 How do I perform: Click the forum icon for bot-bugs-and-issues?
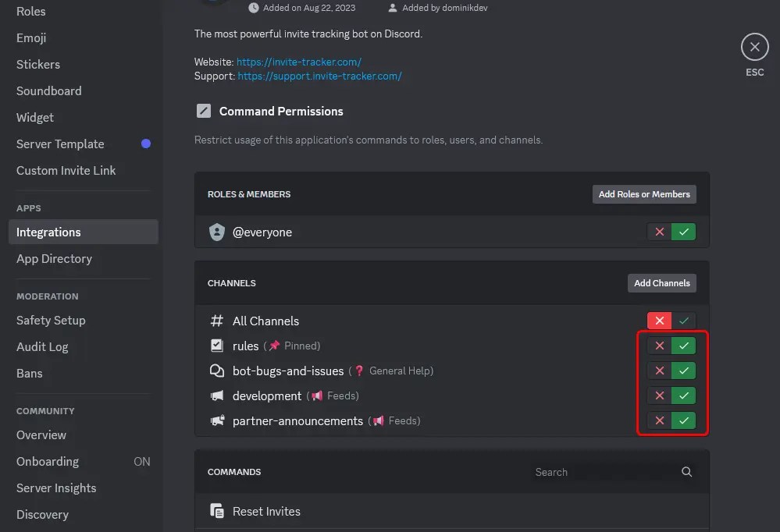(216, 371)
